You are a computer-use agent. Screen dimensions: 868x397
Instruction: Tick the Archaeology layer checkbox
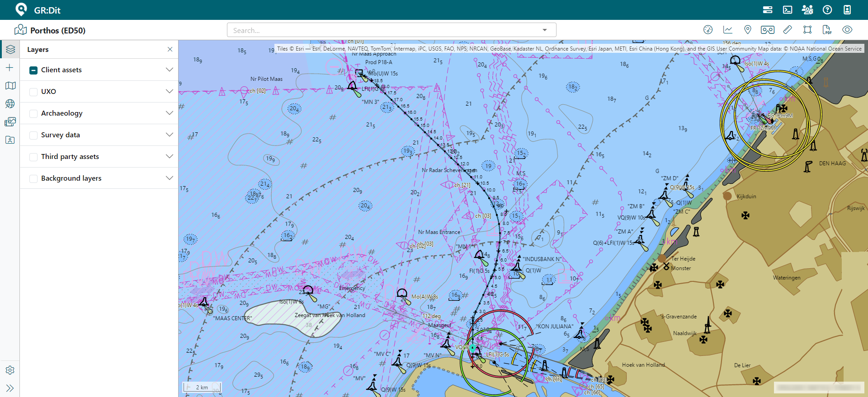pyautogui.click(x=33, y=113)
